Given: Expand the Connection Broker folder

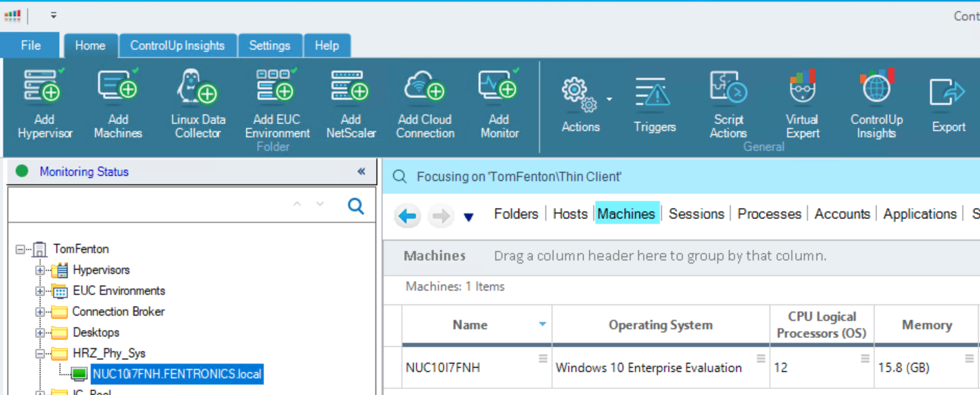Looking at the screenshot, I should (40, 312).
